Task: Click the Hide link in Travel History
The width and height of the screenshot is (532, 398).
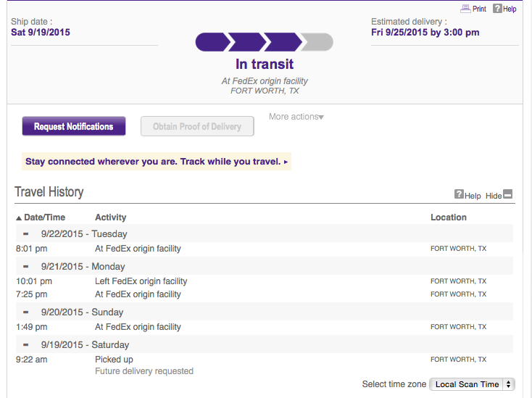Action: pos(494,196)
